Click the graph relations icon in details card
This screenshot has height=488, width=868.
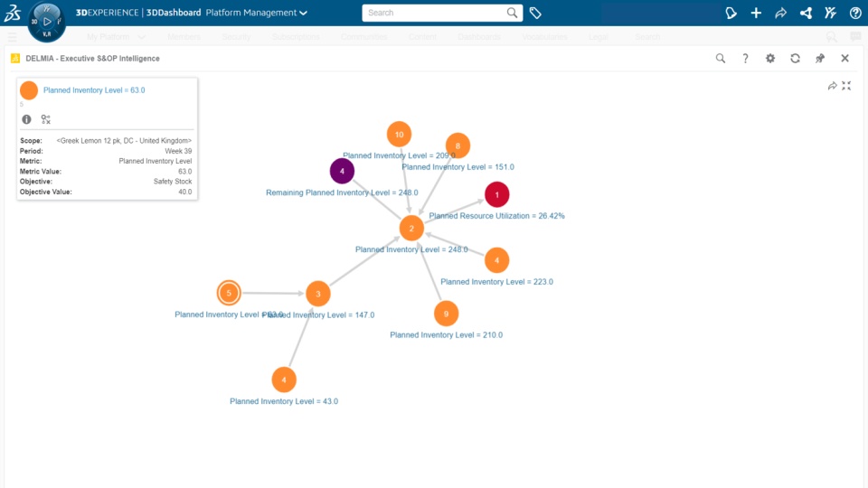(46, 119)
